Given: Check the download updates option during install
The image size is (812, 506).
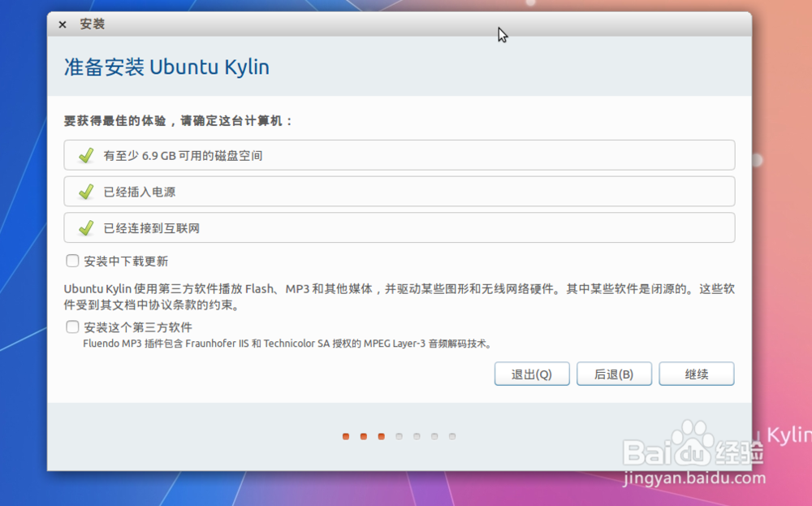Looking at the screenshot, I should [x=71, y=260].
